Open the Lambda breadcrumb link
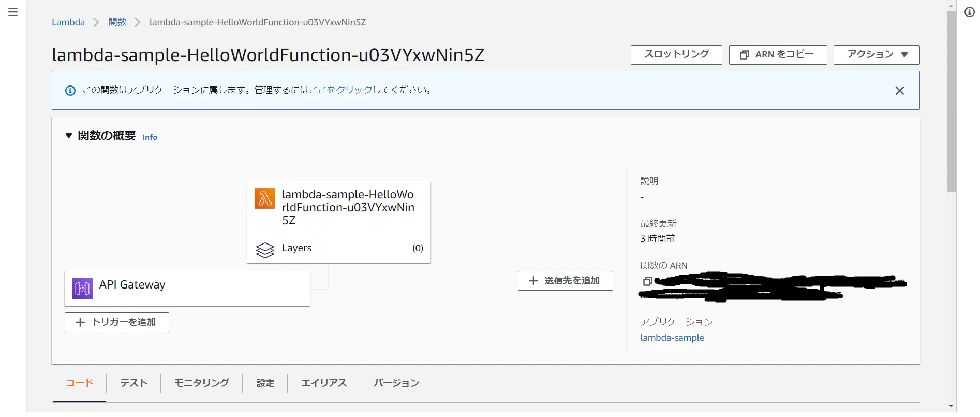980x417 pixels. coord(68,22)
